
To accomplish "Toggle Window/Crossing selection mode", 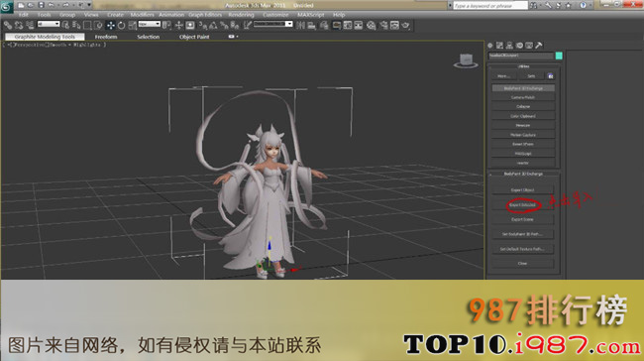I will click(x=98, y=26).
